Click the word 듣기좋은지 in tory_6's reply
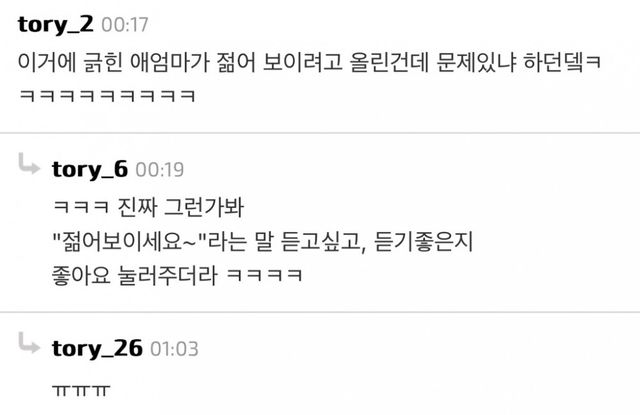640x415 pixels. (423, 242)
